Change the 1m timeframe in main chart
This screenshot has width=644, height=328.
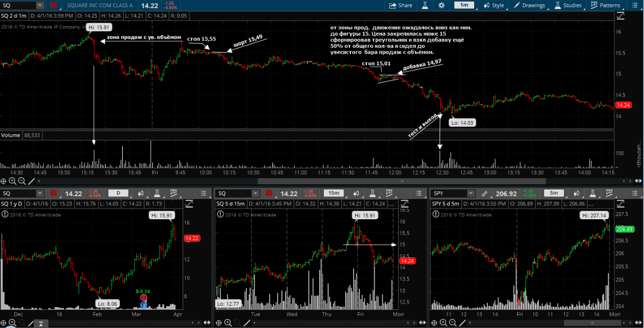pos(465,5)
